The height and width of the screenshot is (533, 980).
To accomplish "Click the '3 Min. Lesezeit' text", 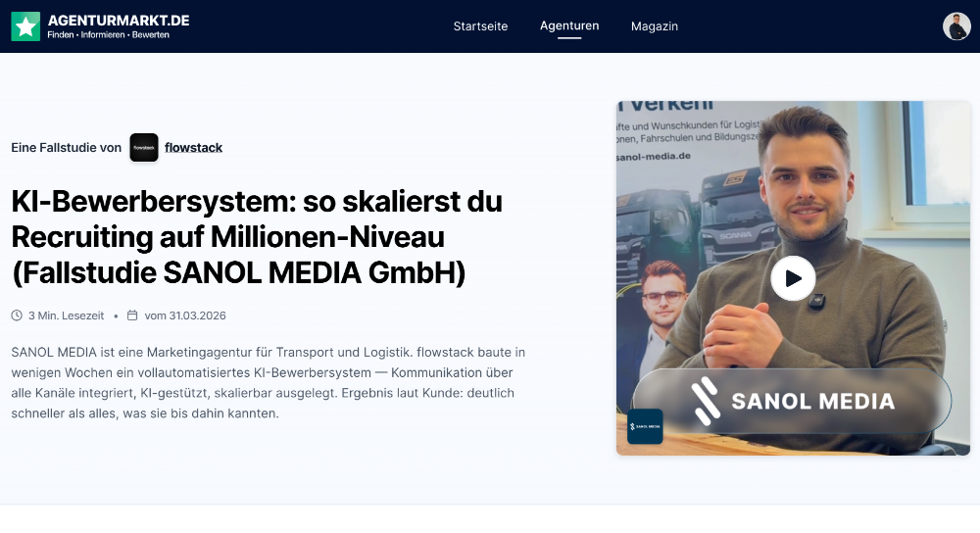I will pyautogui.click(x=67, y=315).
